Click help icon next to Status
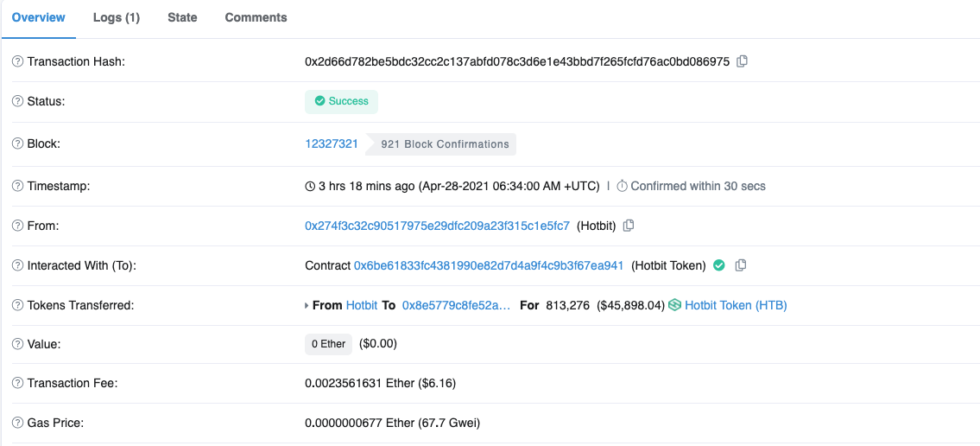Viewport: 980px width, 446px height. [17, 102]
